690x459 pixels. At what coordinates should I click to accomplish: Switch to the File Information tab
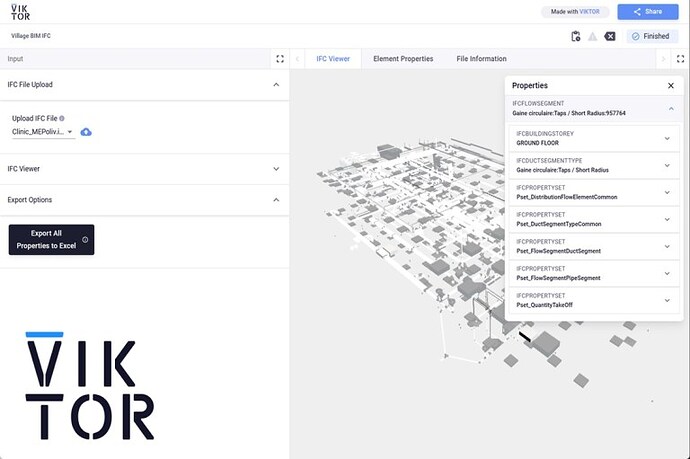[481, 59]
